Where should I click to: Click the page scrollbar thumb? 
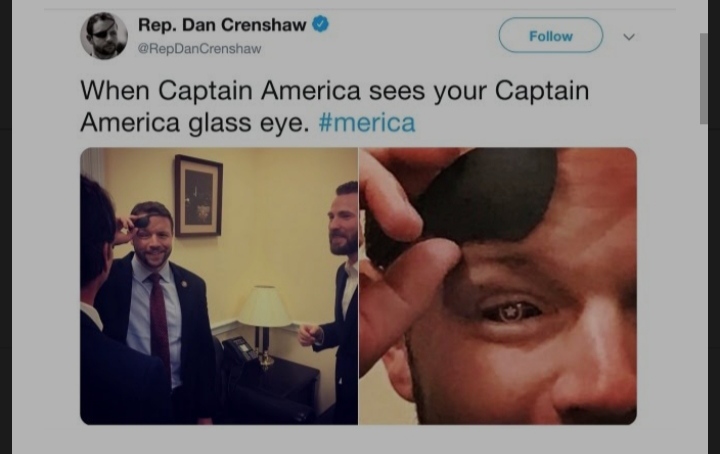tap(703, 78)
